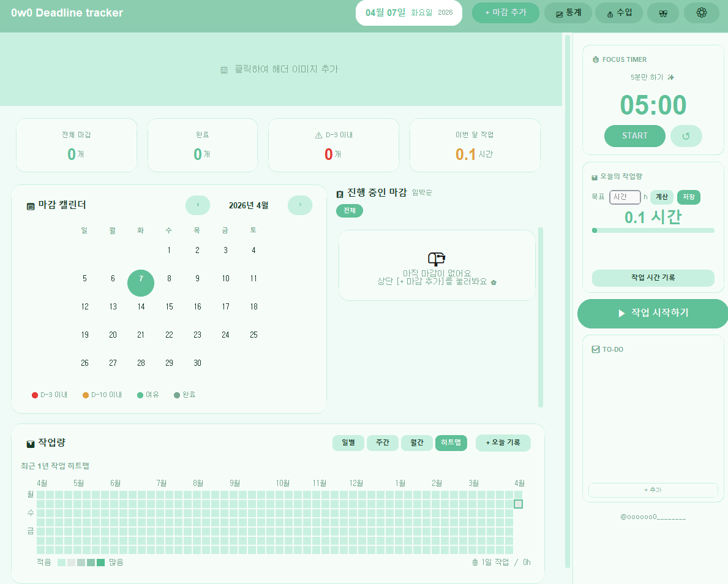Click the 5분만 하기 timer label
The width and height of the screenshot is (728, 584).
652,77
